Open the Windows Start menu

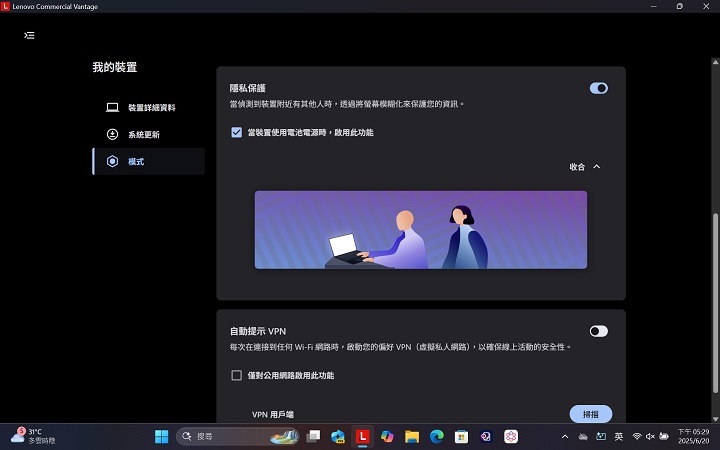coord(162,436)
